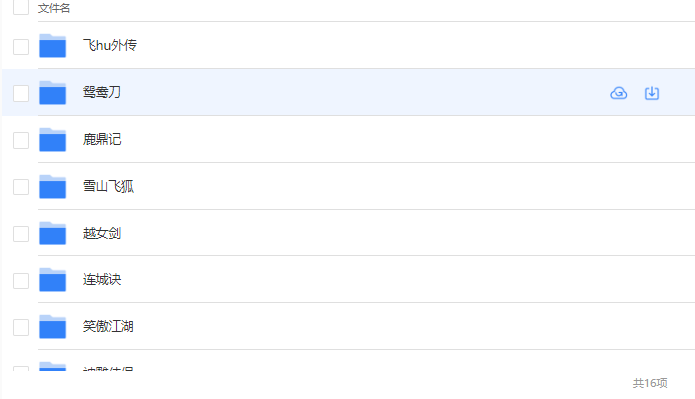Viewport: 695px width, 399px height.
Task: Open the 雪山飞狐 folder icon
Action: click(x=52, y=187)
